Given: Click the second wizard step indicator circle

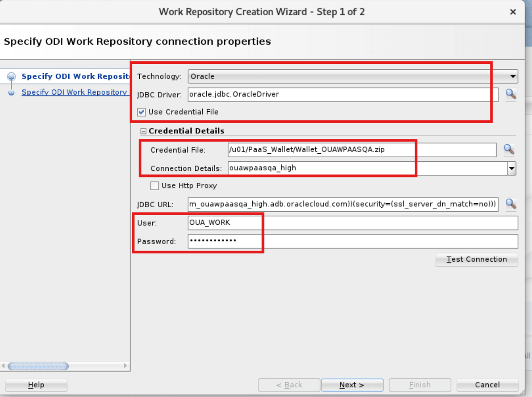Looking at the screenshot, I should [11, 92].
